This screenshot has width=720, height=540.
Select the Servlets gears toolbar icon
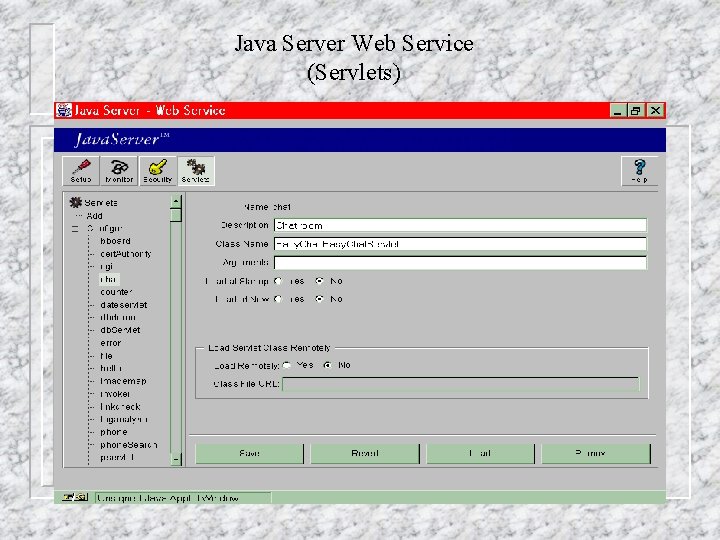click(x=196, y=171)
